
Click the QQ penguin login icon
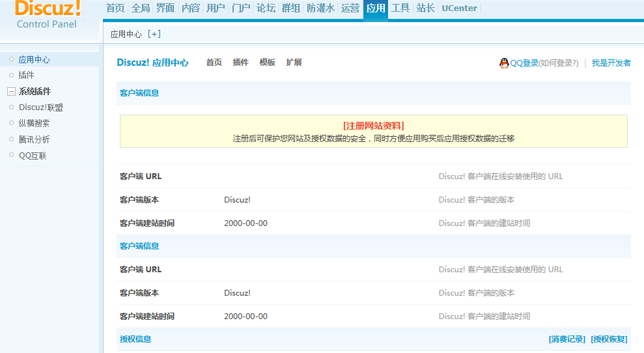504,63
